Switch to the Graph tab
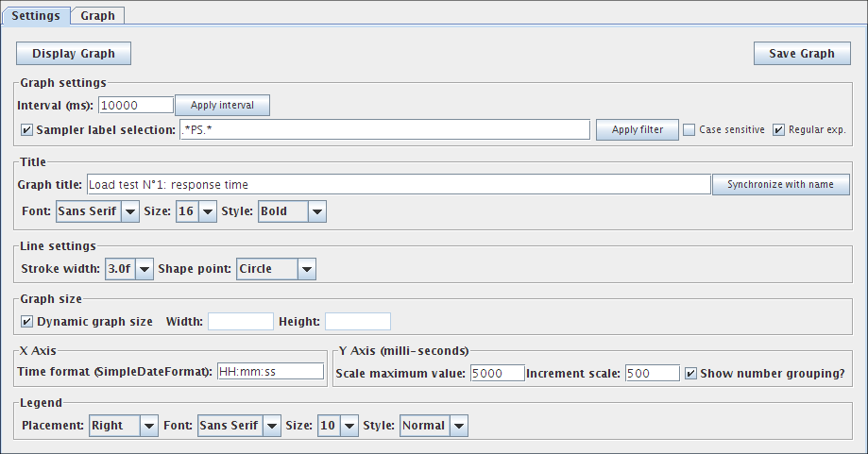Viewport: 868px width, 454px height. click(97, 16)
